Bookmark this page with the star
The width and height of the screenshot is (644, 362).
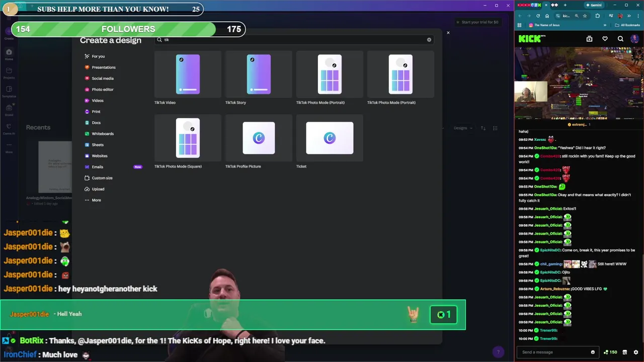(585, 16)
